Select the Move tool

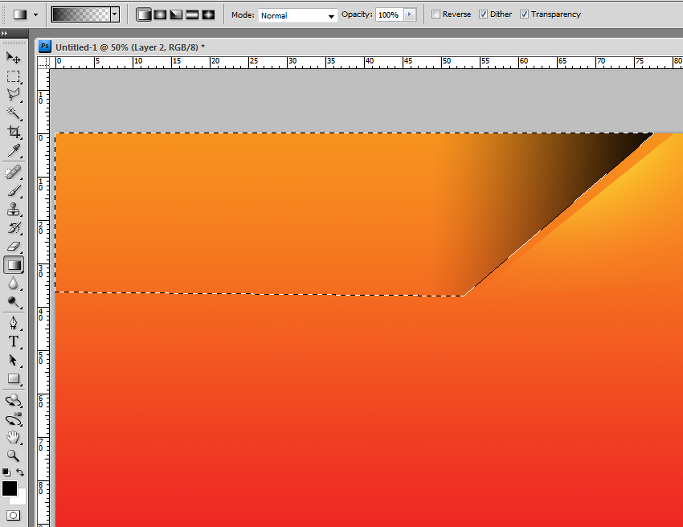coord(13,57)
